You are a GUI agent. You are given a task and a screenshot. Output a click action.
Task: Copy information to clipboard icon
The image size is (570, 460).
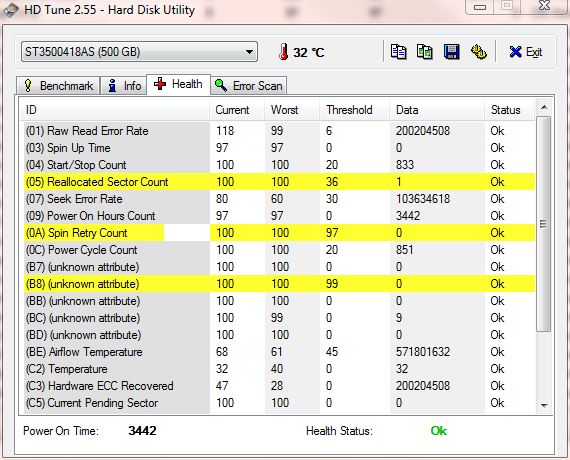click(x=398, y=52)
